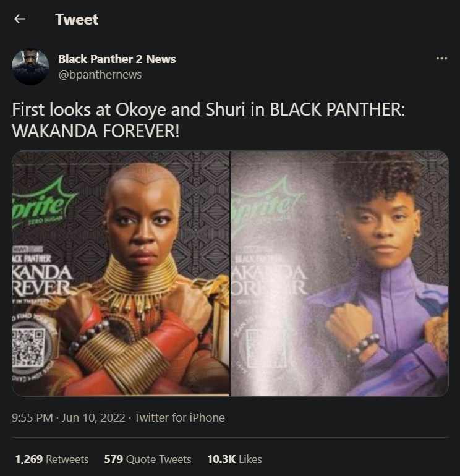Click the 9:55 PM timestamp
The image size is (460, 476).
click(x=32, y=418)
